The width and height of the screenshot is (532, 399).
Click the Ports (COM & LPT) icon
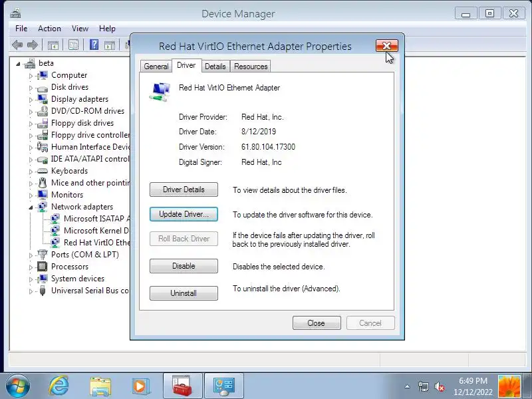coord(43,255)
